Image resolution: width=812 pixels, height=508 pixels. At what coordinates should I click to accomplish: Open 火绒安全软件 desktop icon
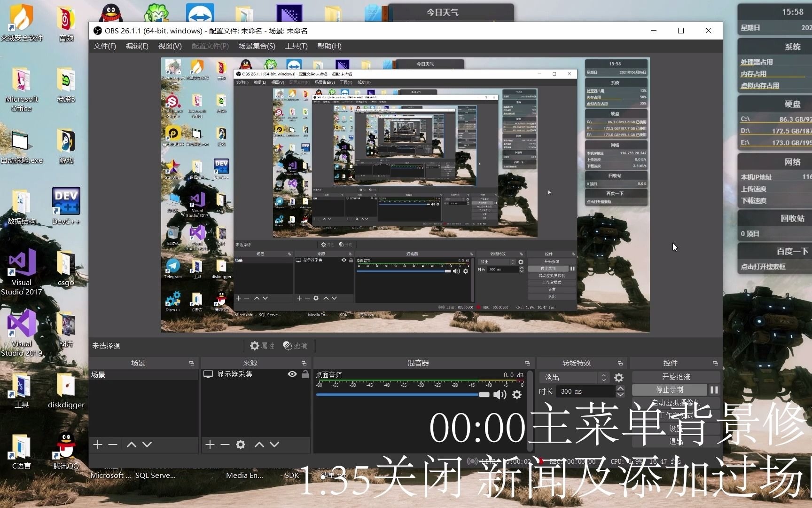click(x=21, y=23)
